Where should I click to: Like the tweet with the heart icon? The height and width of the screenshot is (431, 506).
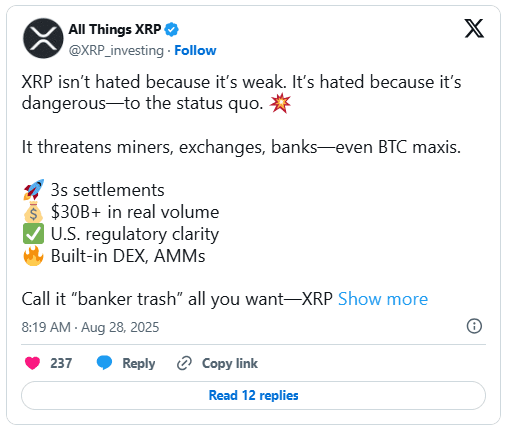[x=32, y=363]
